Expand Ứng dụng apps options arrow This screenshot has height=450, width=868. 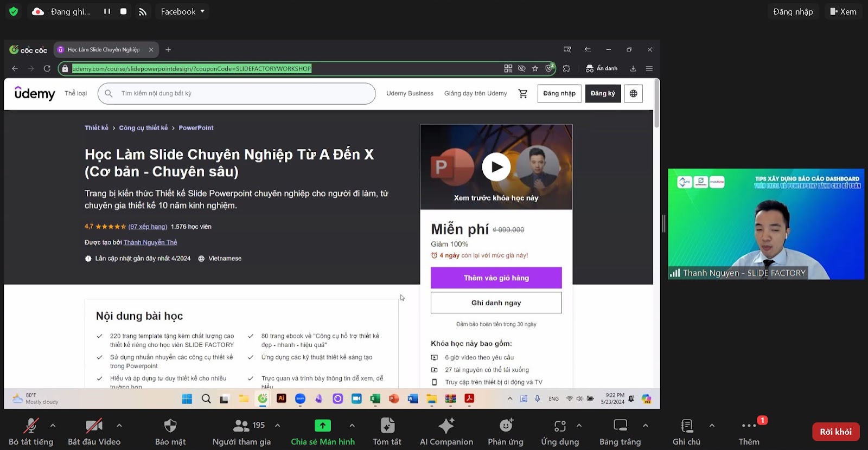(x=579, y=426)
